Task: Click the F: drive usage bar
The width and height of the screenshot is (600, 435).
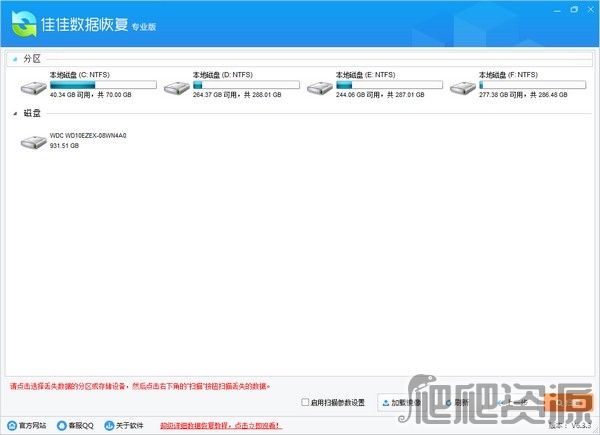Action: (x=532, y=85)
